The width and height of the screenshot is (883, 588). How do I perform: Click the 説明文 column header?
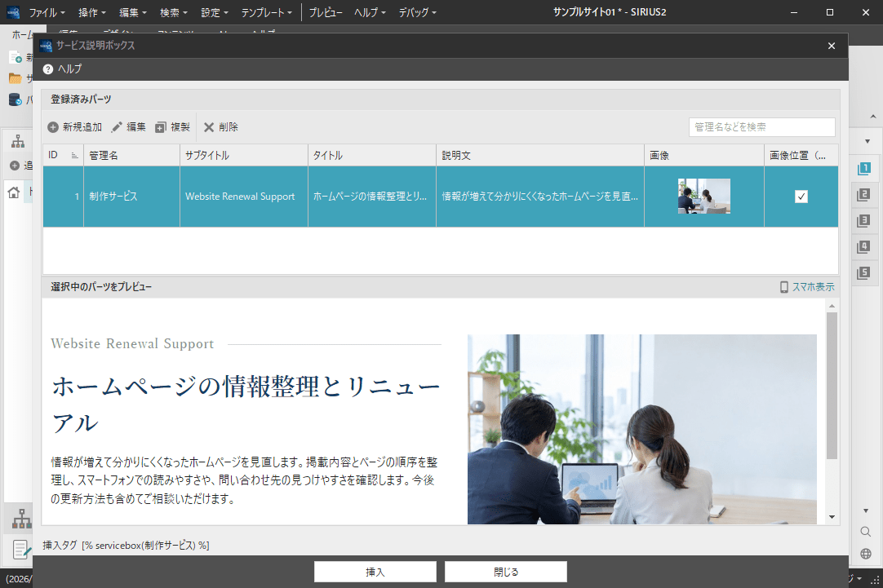click(540, 155)
